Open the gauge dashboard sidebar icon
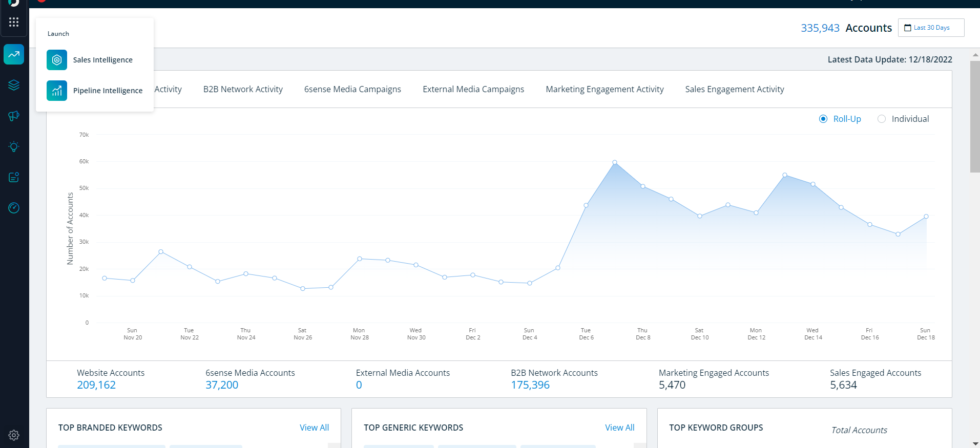Viewport: 980px width, 448px height. click(x=14, y=208)
